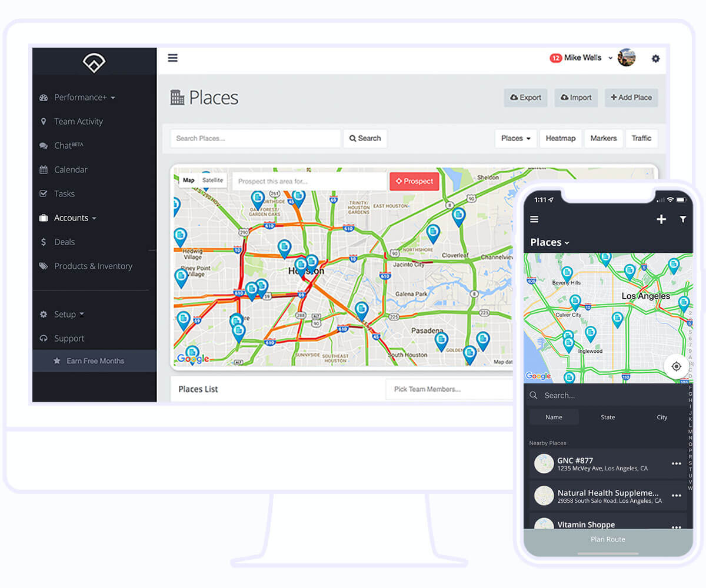This screenshot has width=706, height=588.
Task: Click the Deals dollar icon
Action: click(44, 242)
